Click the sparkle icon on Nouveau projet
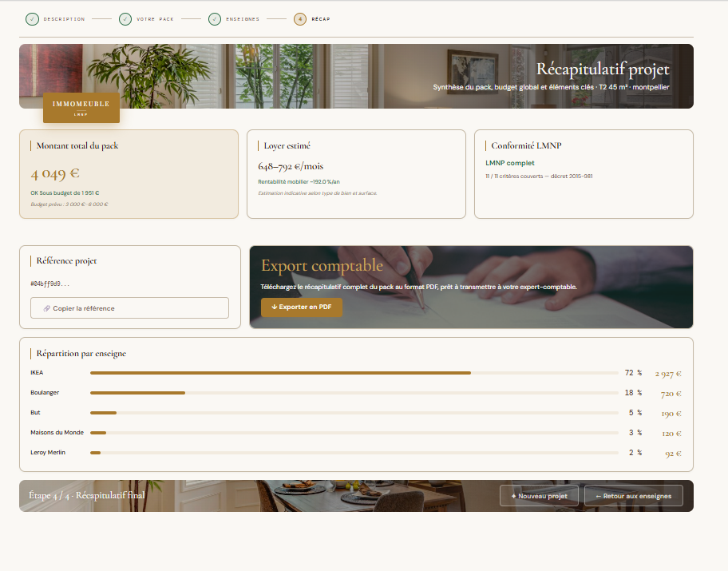Viewport: 728px width, 571px height. coord(513,496)
